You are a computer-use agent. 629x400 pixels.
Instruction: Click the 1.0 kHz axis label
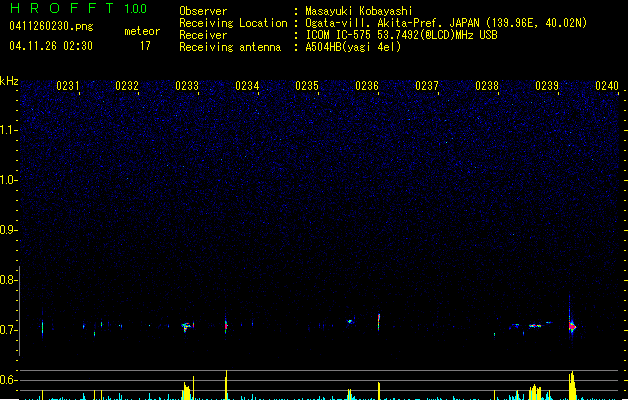click(9, 180)
